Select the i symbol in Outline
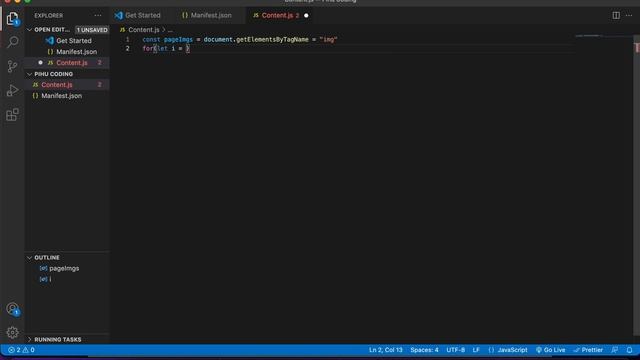The width and height of the screenshot is (640, 360). (x=50, y=279)
